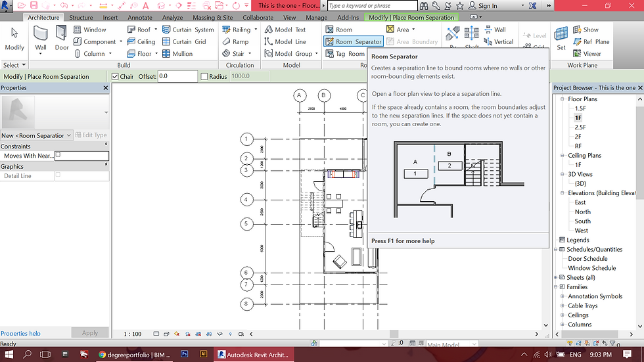
Task: Choose Curtain System tool
Action: tap(188, 30)
